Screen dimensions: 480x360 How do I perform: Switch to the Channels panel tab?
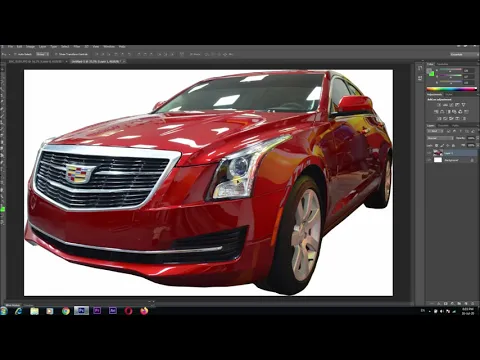pyautogui.click(x=443, y=125)
